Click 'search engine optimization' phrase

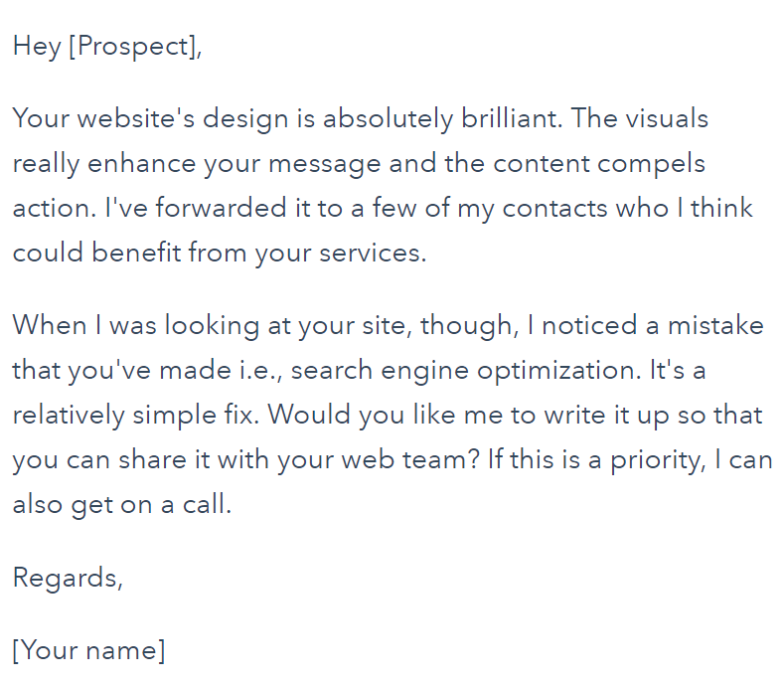[x=465, y=371]
